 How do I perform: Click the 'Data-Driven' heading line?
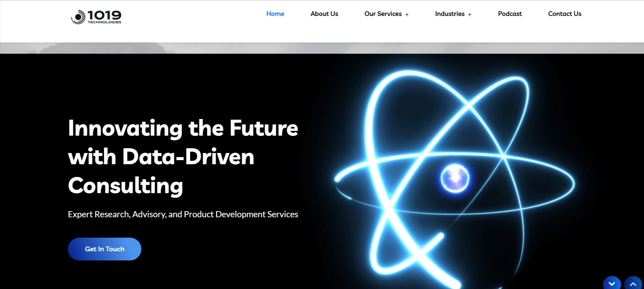pyautogui.click(x=188, y=157)
